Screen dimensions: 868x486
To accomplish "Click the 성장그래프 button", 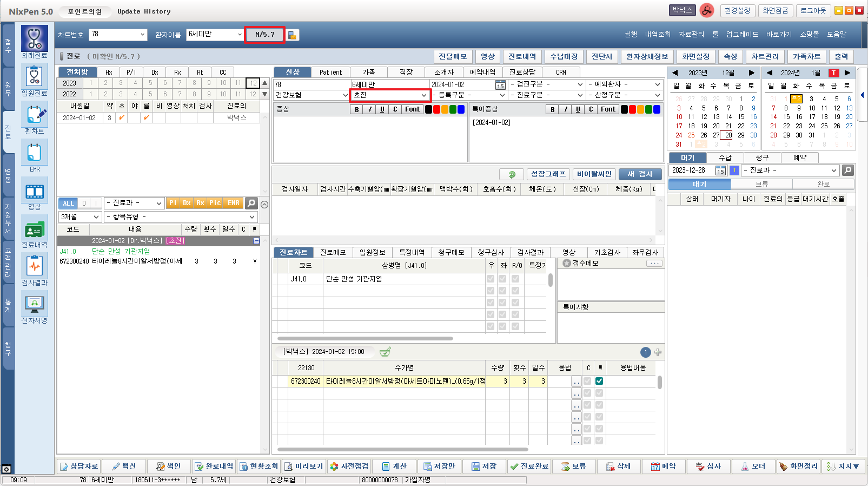I will tap(548, 174).
